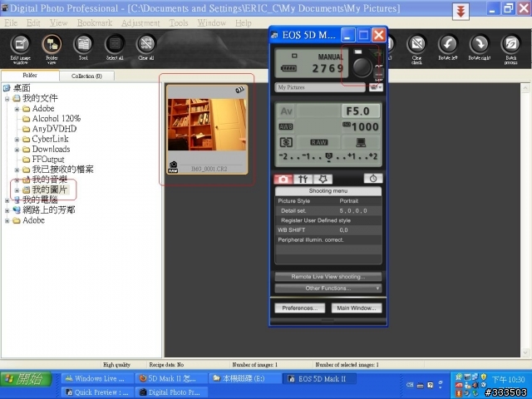Viewport: 532px width, 399px height.
Task: Click the ISO 1000 value
Action: tap(361, 126)
